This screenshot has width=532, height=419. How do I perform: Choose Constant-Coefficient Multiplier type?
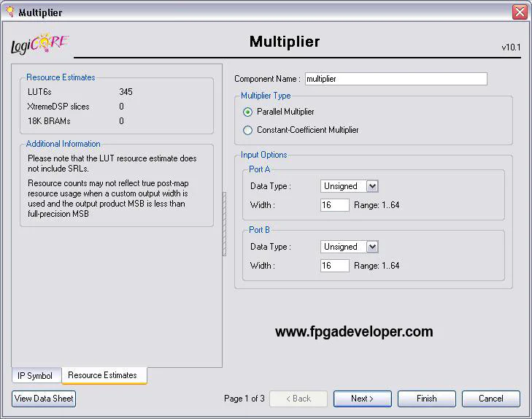pos(248,130)
